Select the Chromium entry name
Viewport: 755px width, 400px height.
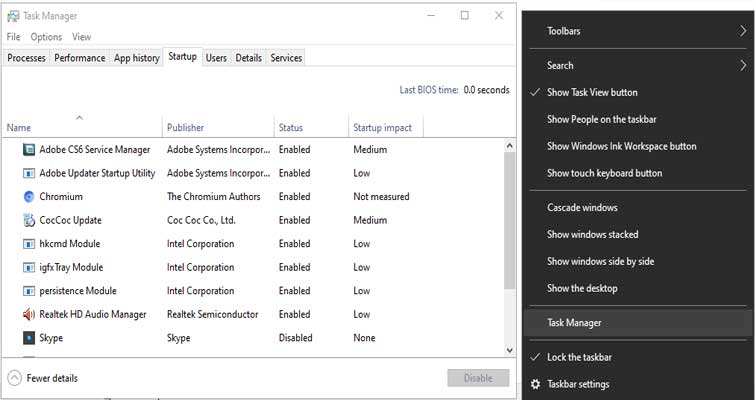click(x=61, y=197)
